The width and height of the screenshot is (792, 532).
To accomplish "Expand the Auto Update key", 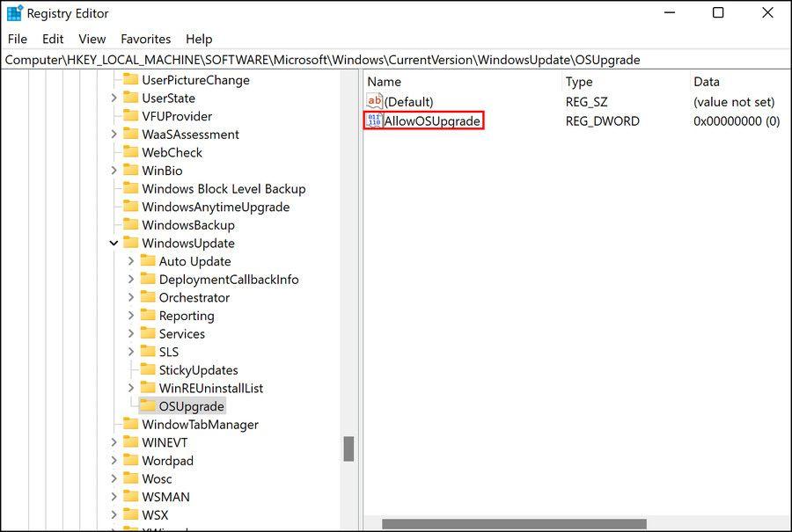I will [131, 261].
